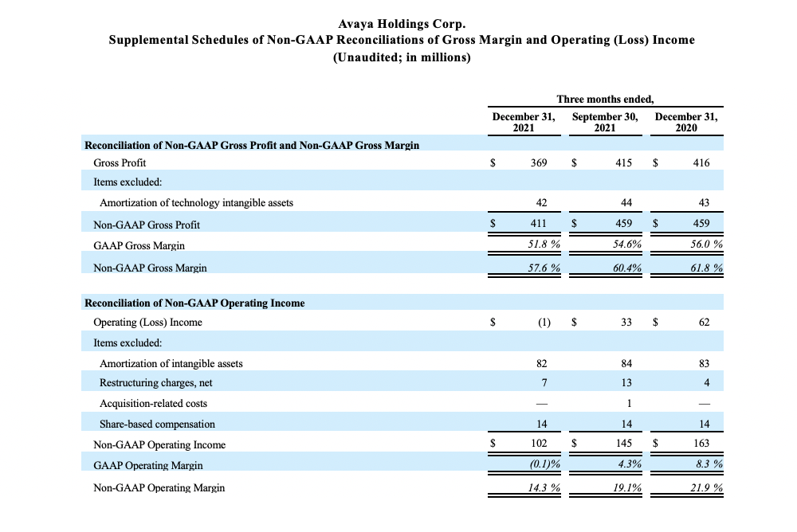Select the 'December 31, 2020' column header

pos(686,122)
